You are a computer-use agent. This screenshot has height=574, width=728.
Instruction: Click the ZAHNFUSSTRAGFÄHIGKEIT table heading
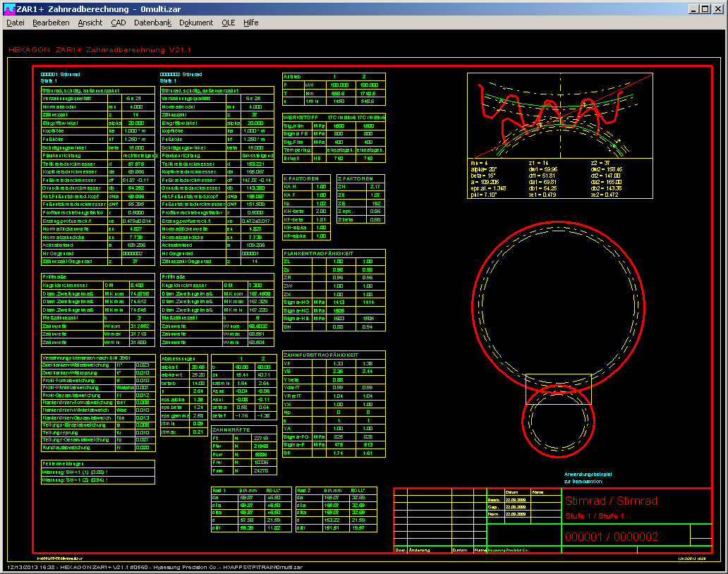(x=321, y=355)
